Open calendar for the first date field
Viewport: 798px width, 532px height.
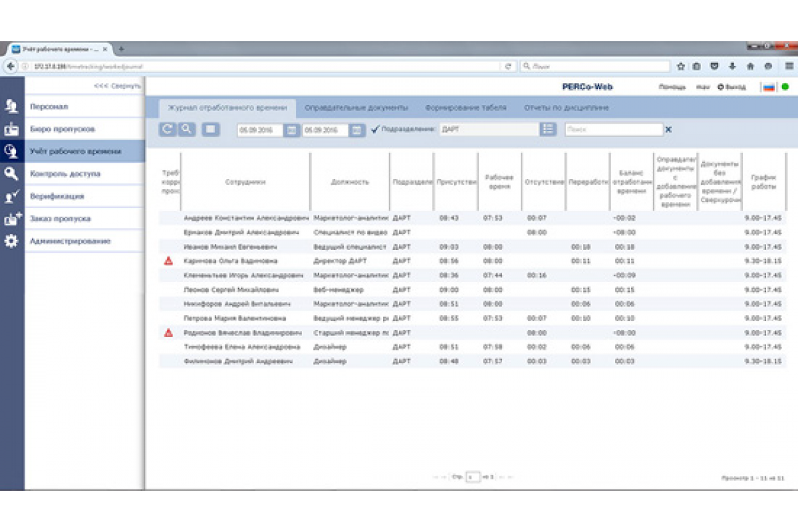click(292, 130)
